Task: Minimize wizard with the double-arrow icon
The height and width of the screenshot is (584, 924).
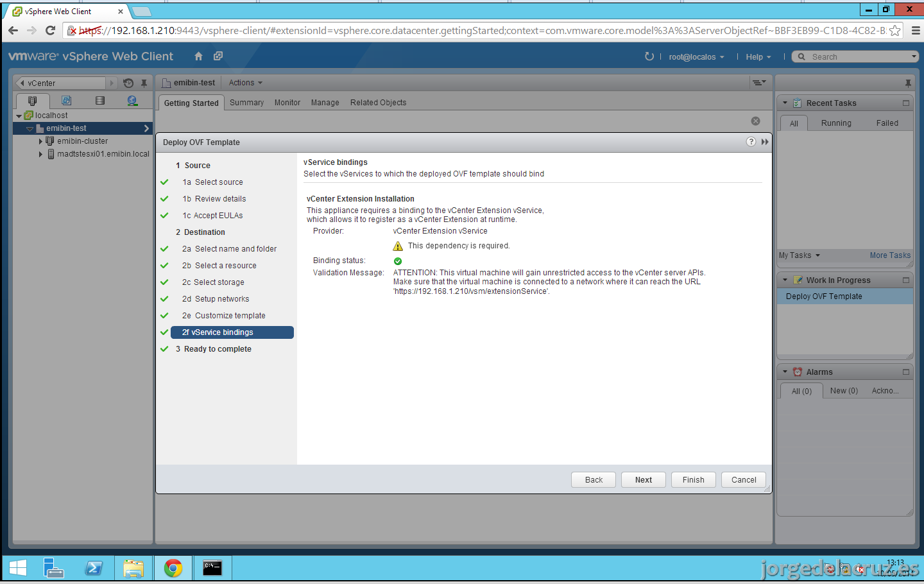Action: coord(765,142)
